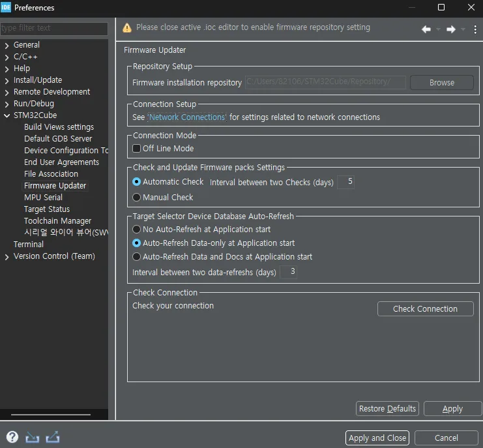Open the Network Connections link
The width and height of the screenshot is (483, 448).
tap(186, 117)
